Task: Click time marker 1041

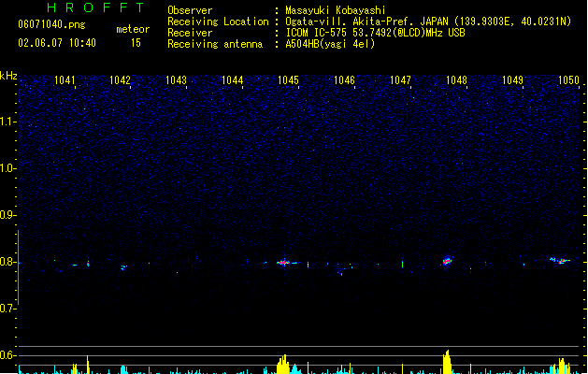Action: click(65, 80)
